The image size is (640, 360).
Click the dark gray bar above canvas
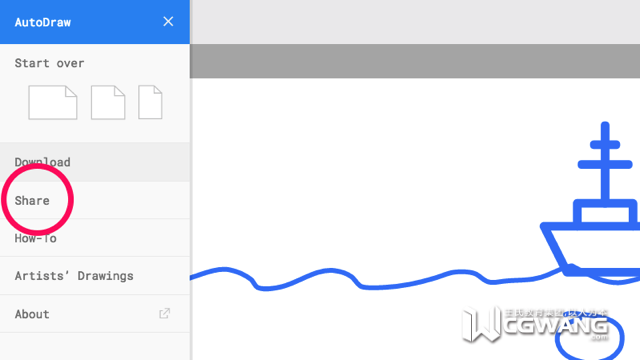click(415, 61)
